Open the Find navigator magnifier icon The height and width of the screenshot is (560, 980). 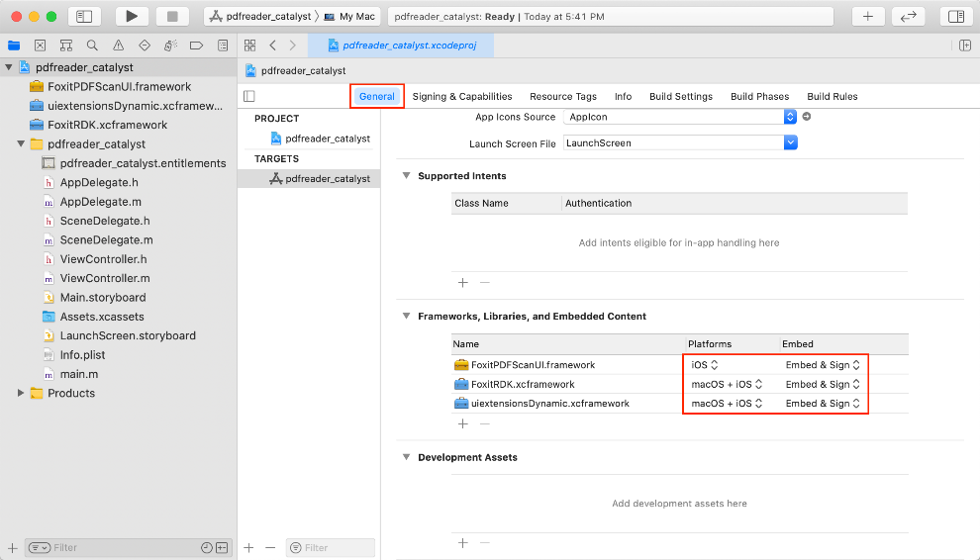[92, 46]
